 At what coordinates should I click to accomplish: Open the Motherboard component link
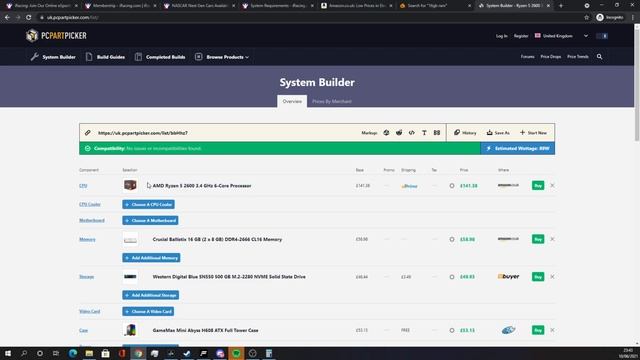click(x=92, y=220)
